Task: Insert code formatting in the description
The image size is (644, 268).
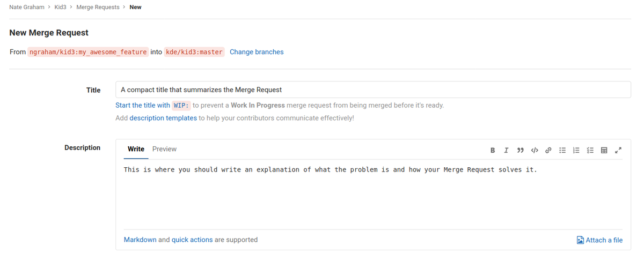Action: tap(535, 151)
